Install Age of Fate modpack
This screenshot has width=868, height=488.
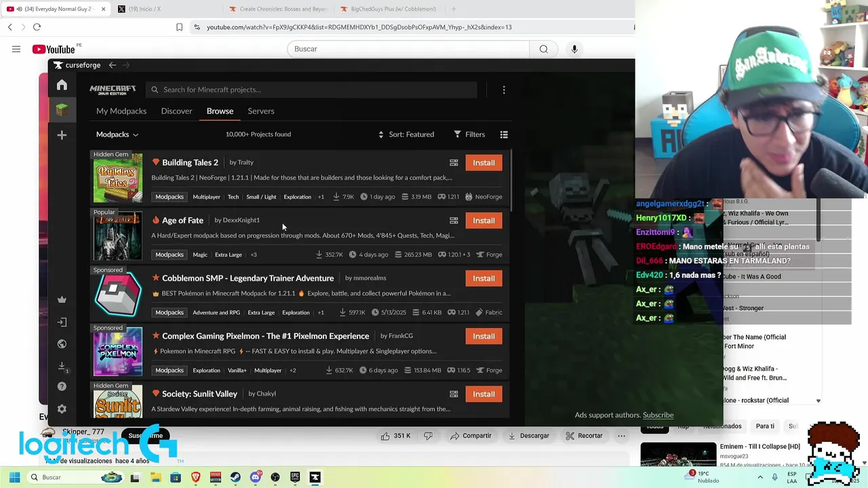point(484,220)
